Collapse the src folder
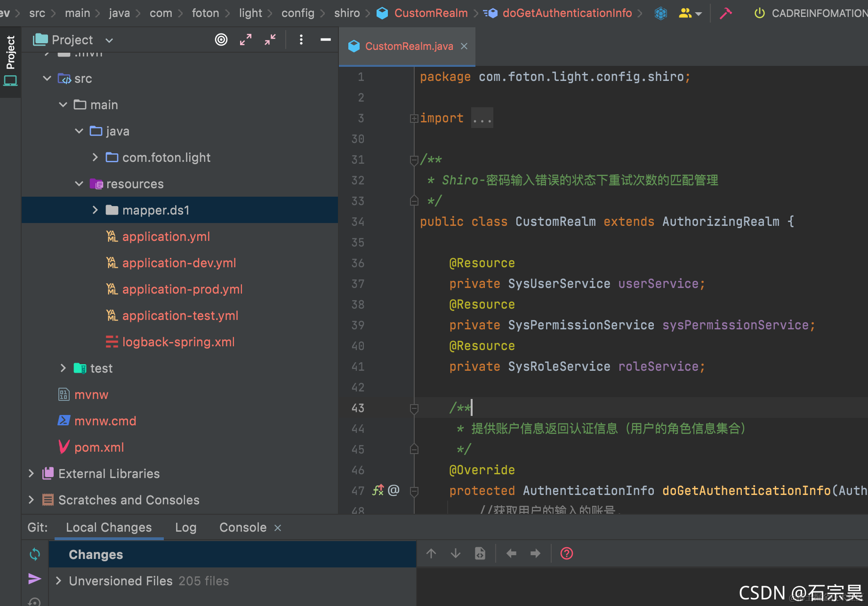This screenshot has height=606, width=868. (47, 78)
